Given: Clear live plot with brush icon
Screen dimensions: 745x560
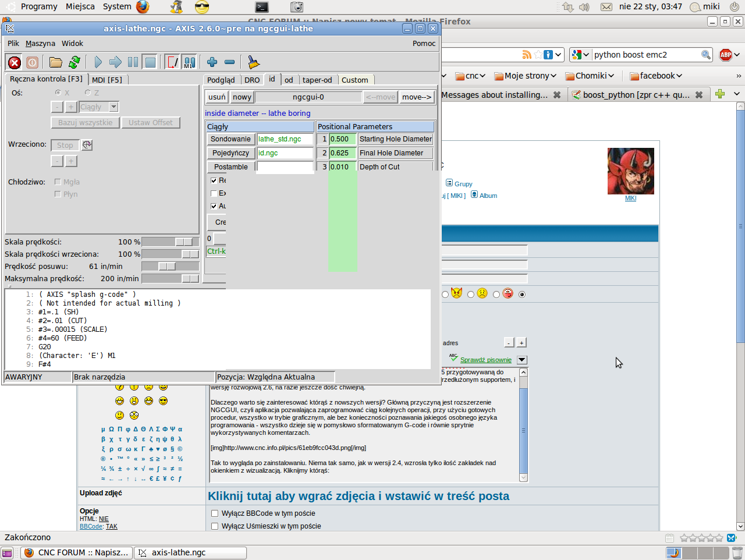Looking at the screenshot, I should point(253,62).
